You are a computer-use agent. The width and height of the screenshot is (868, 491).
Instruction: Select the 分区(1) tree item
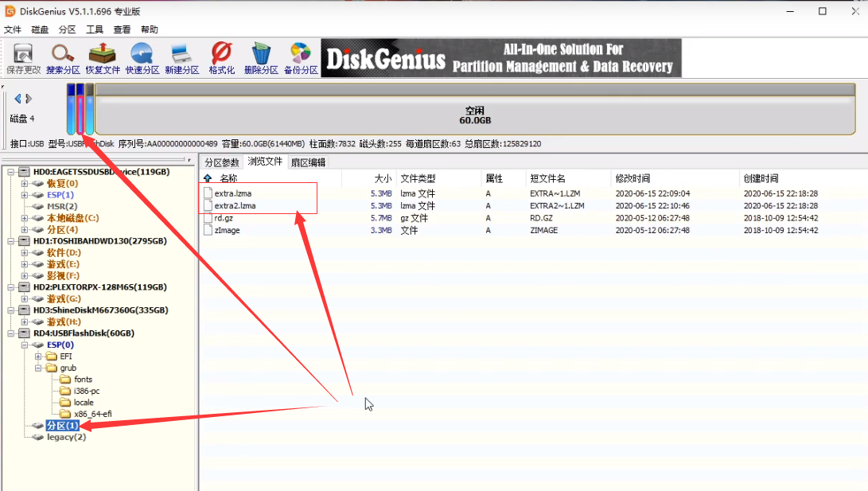[x=63, y=426]
